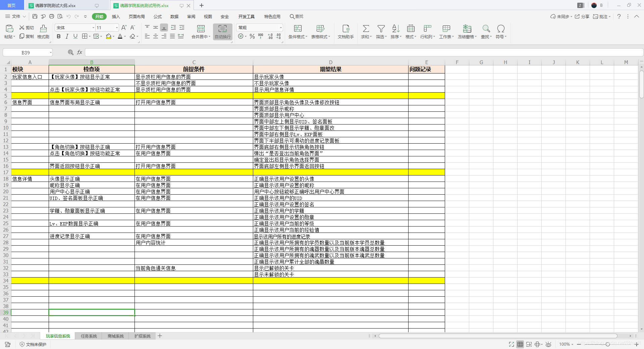Click 文档未保护 in the status bar
Image resolution: width=644 pixels, height=349 pixels.
coord(33,344)
